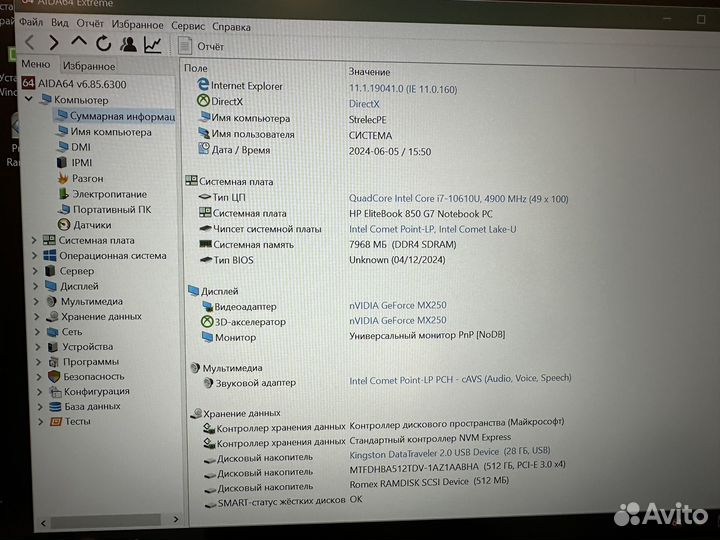The width and height of the screenshot is (720, 540).
Task: Expand Хранение данных tree node
Action: pos(37,316)
